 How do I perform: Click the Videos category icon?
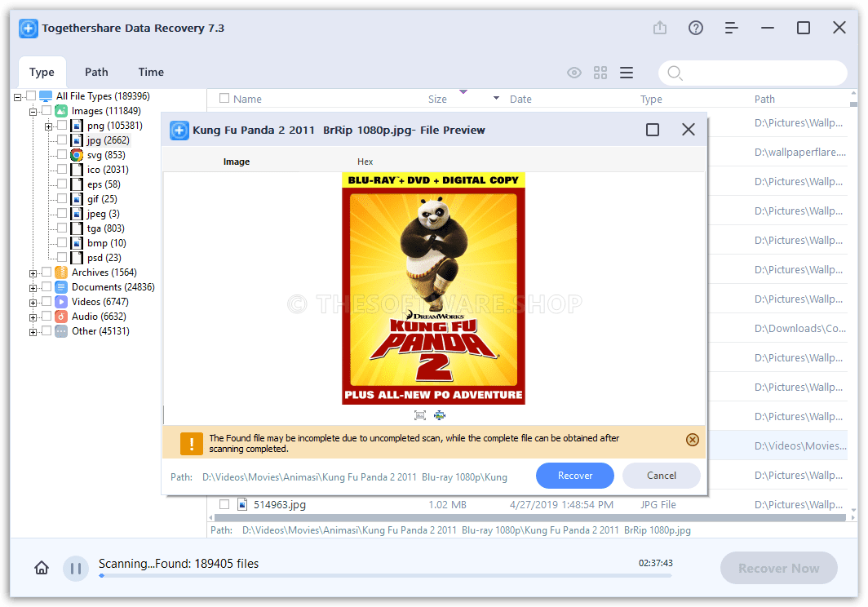[61, 301]
